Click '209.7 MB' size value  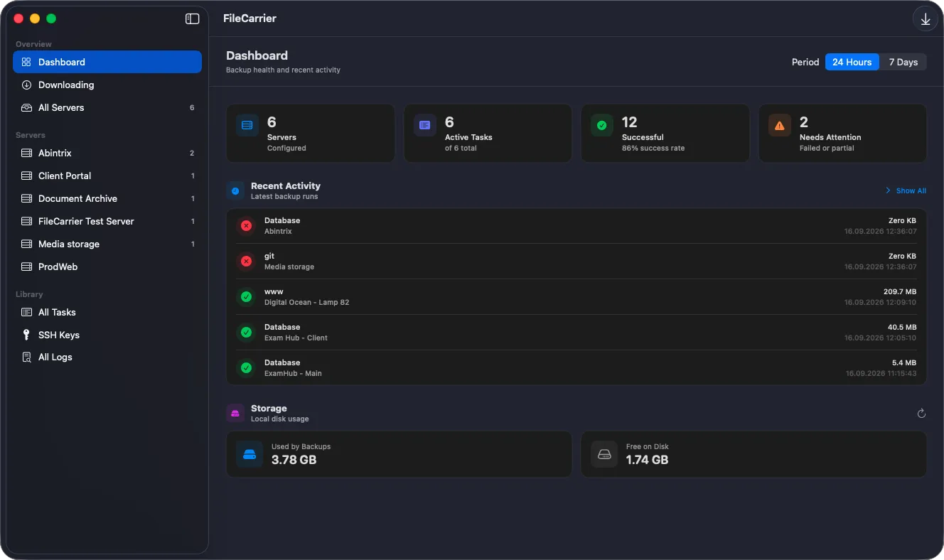[x=900, y=291]
